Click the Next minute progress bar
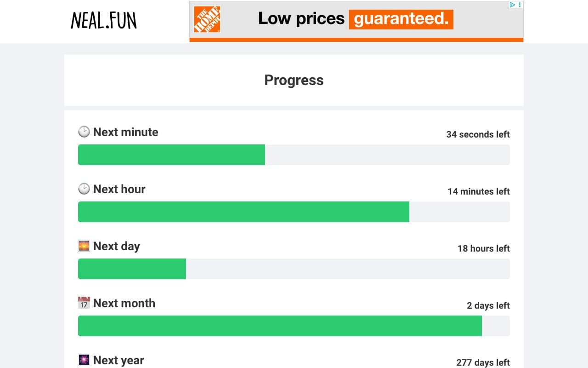588x368 pixels. pos(294,155)
